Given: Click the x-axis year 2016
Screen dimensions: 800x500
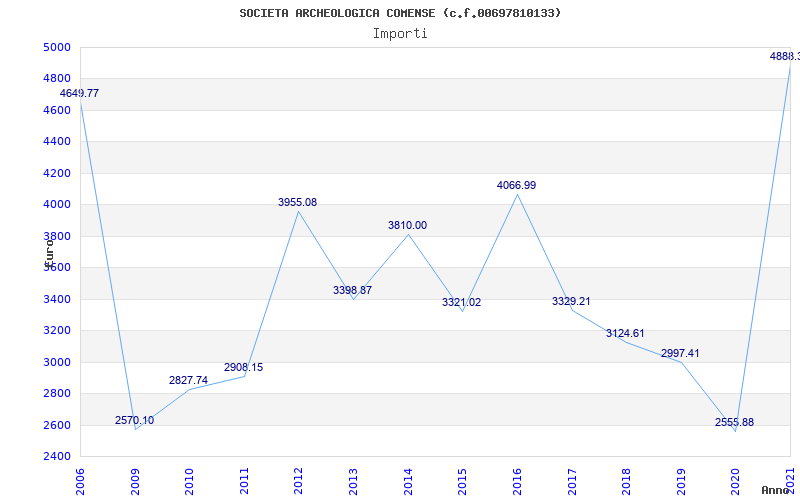Looking at the screenshot, I should click(x=517, y=481).
